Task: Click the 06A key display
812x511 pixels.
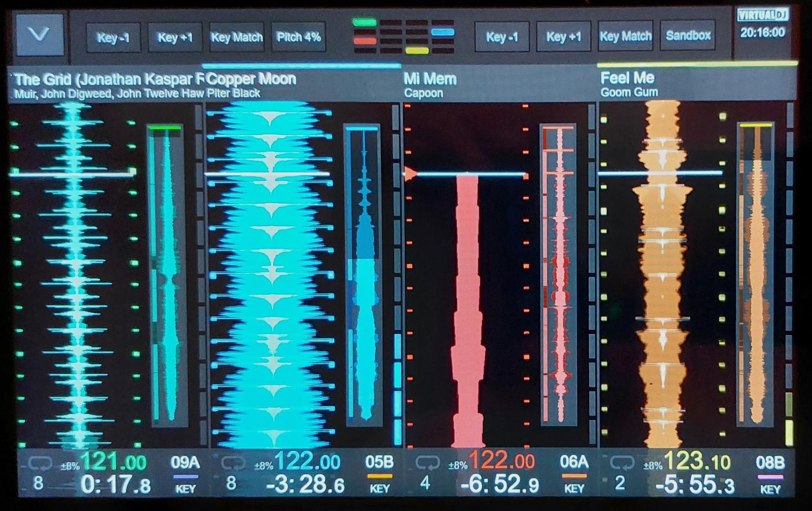Action: pos(574,461)
